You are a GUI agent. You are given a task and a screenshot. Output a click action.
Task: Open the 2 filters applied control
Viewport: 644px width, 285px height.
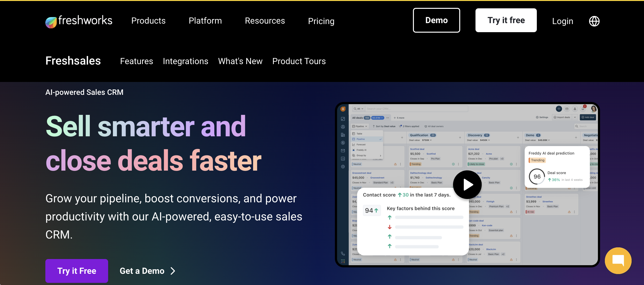point(409,126)
